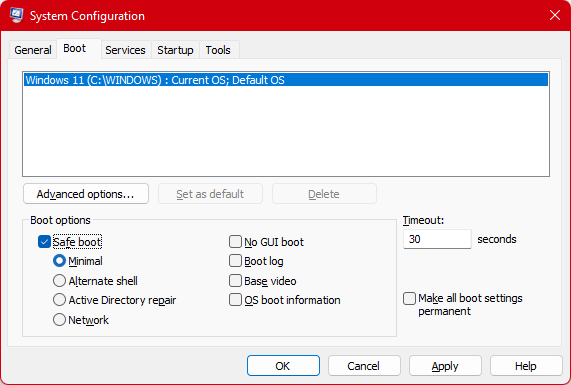Apply the boot settings
Screen dimensions: 571x385
[445, 366]
